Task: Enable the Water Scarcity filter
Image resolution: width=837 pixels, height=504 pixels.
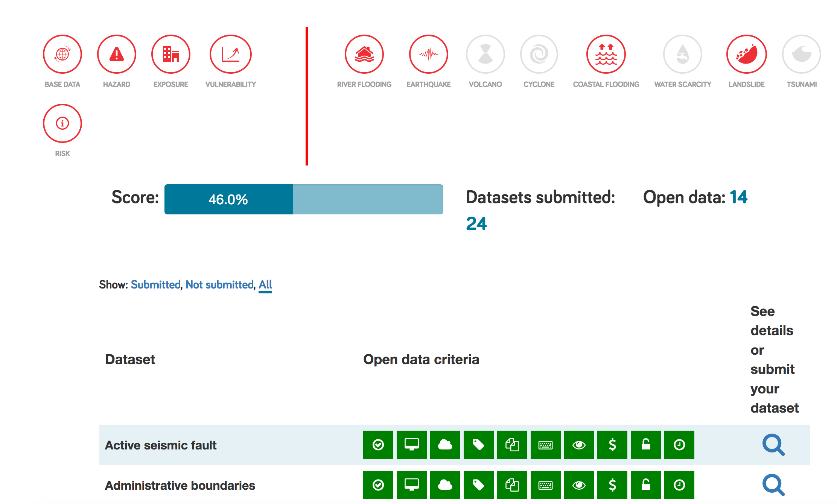Action: pyautogui.click(x=683, y=55)
